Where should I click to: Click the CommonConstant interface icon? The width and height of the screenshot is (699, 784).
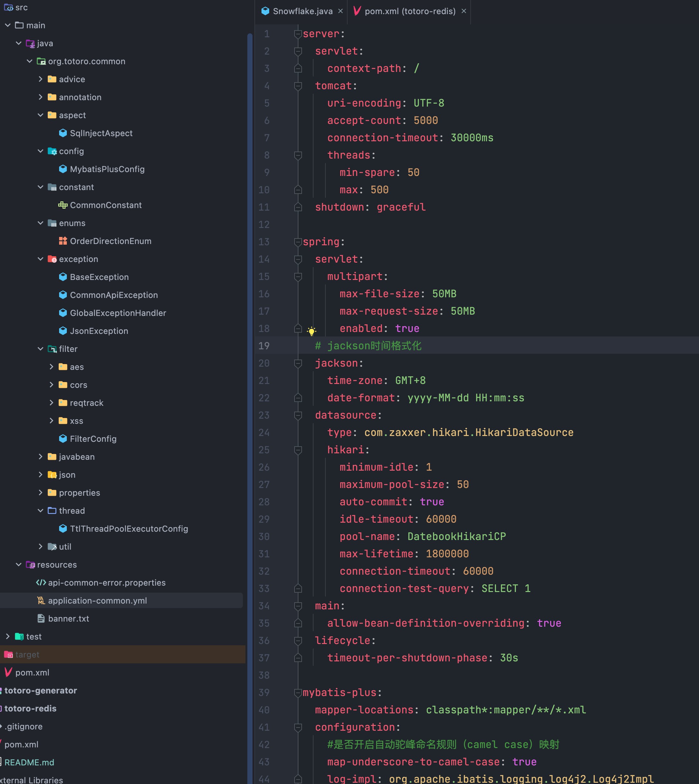coord(63,205)
